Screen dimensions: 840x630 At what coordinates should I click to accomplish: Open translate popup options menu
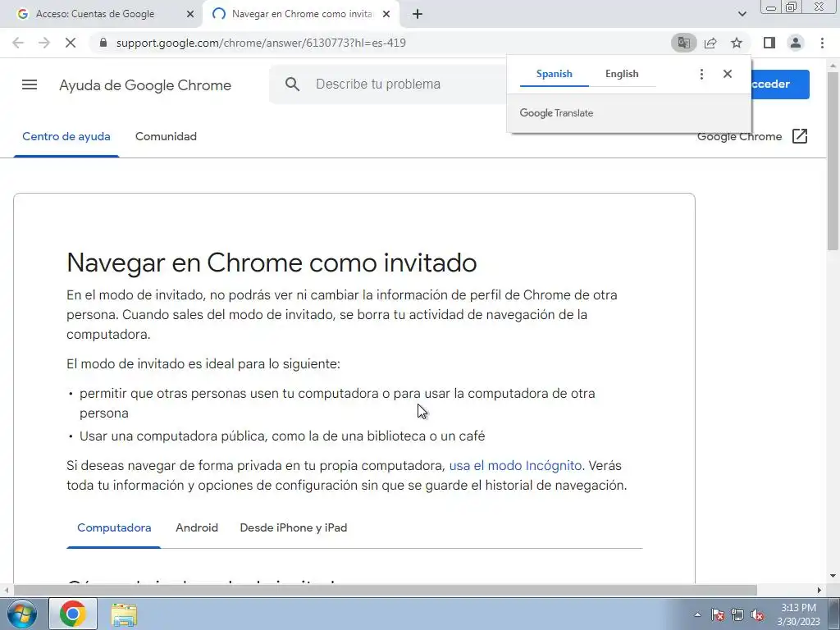tap(701, 74)
